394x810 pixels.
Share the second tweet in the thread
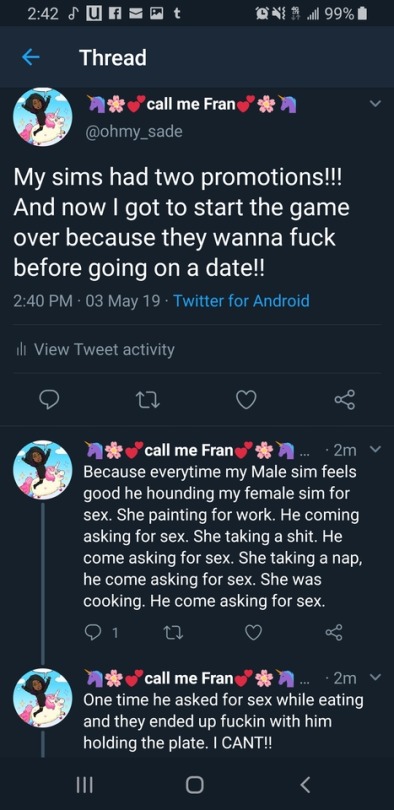[334, 632]
